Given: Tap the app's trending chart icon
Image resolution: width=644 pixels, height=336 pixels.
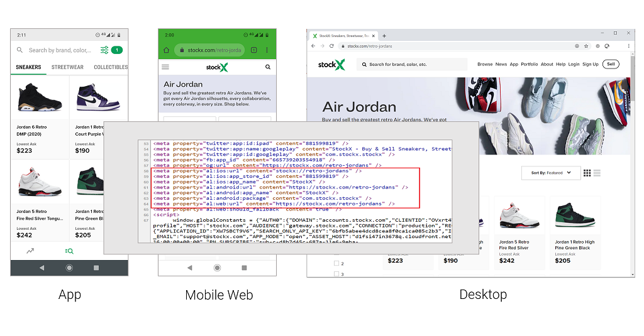Looking at the screenshot, I should point(30,251).
